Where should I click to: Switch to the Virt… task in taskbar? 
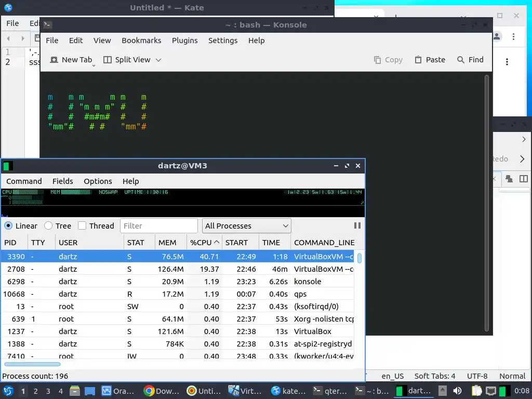click(245, 391)
